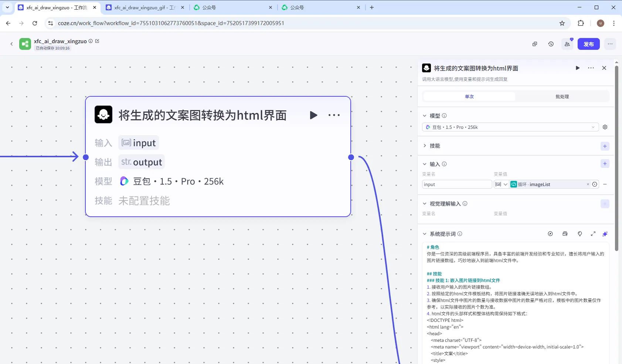Open the 豆包 1.5 Pro model dropdown
Image resolution: width=622 pixels, height=364 pixels.
[x=510, y=127]
